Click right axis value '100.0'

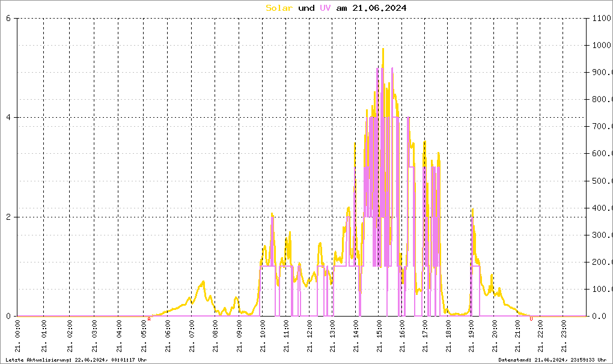click(x=602, y=289)
